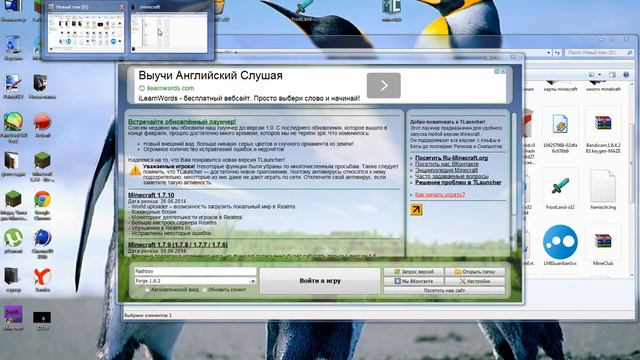The width and height of the screenshot is (640, 360).
Task: Click the refresh button beside the Explorer address bar
Action: [557, 53]
